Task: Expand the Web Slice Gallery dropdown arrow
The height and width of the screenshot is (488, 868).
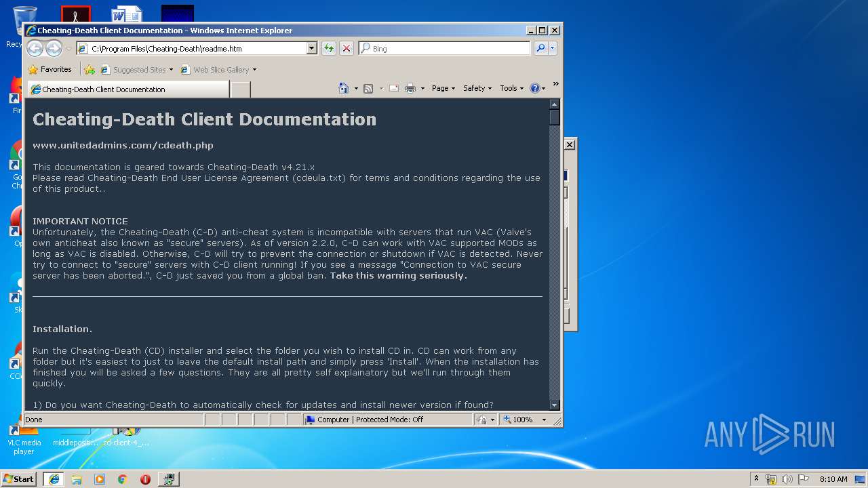Action: [x=254, y=70]
